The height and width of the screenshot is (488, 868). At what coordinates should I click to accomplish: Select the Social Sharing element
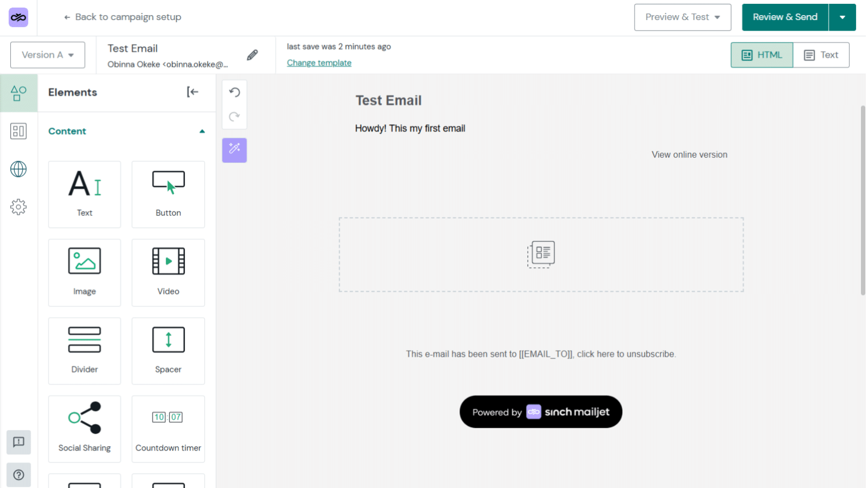point(85,429)
